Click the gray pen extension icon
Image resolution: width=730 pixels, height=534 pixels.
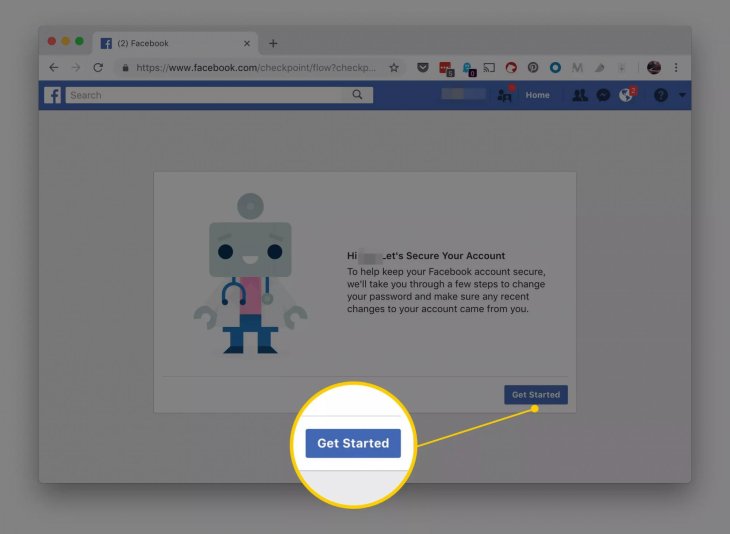(x=599, y=68)
